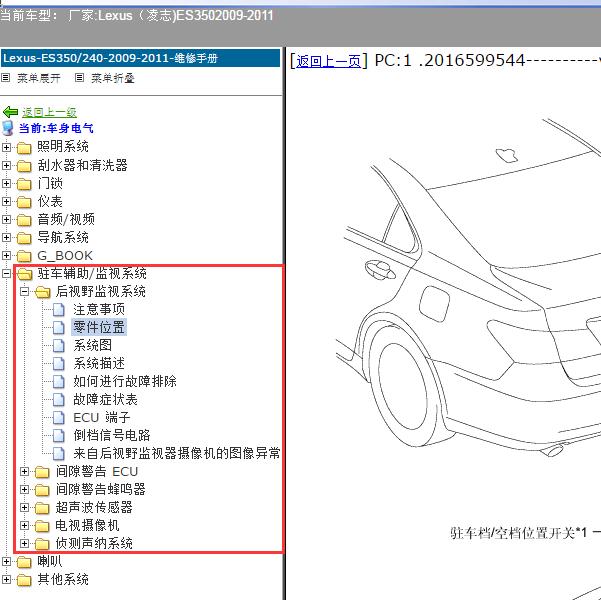601x600 pixels.
Task: Expand the G_BOOK tree node
Action: 6,255
